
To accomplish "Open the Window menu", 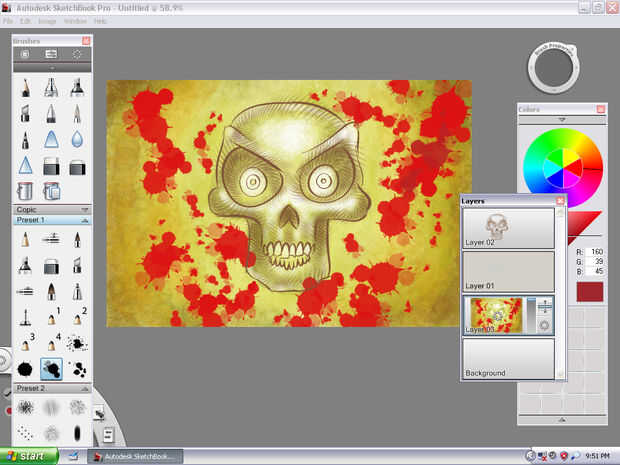I will pos(75,21).
